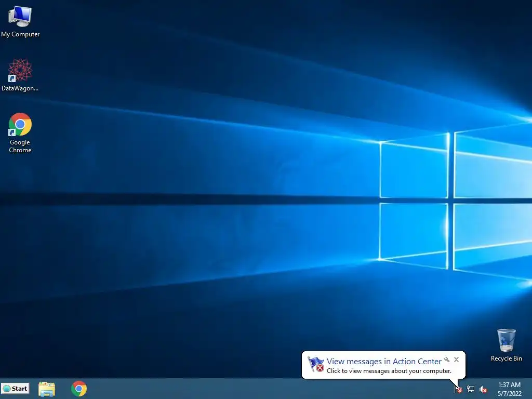Screen dimensions: 532x399
Task: Select the My Computer desktop icon
Action: tap(20, 22)
